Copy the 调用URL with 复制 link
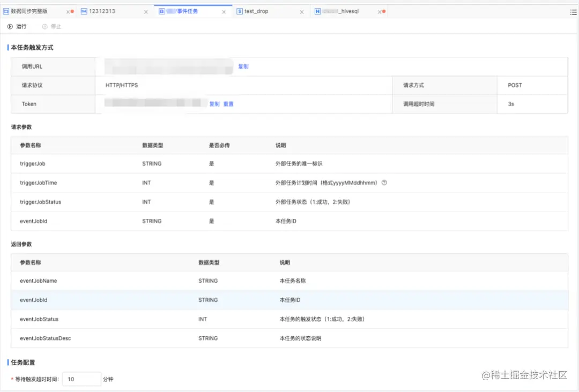The height and width of the screenshot is (392, 579). pos(243,66)
